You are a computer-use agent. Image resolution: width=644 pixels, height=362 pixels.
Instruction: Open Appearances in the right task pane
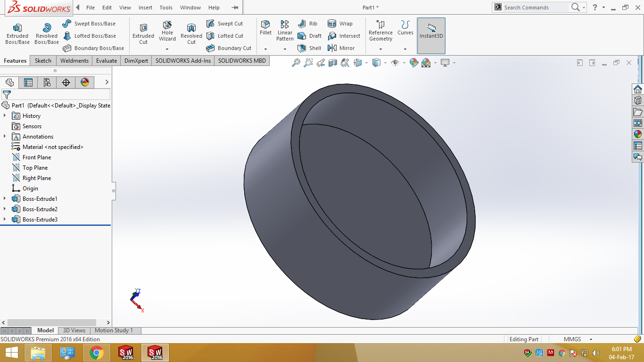click(637, 134)
